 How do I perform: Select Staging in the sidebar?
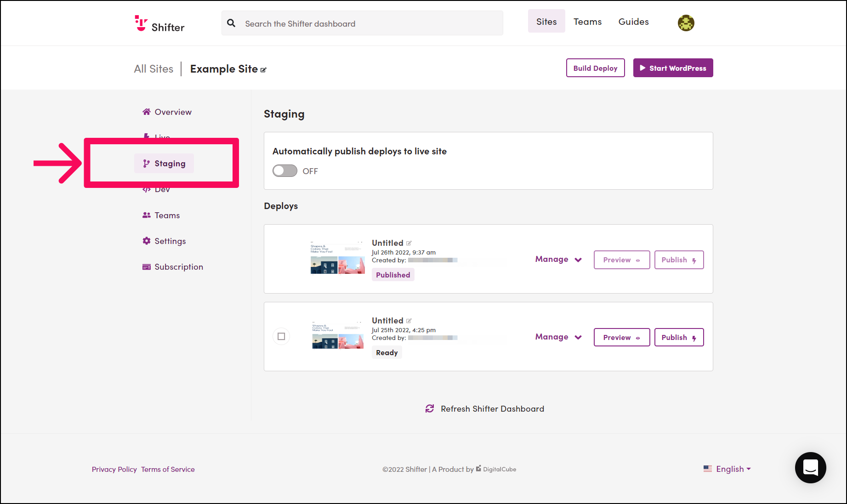(164, 164)
